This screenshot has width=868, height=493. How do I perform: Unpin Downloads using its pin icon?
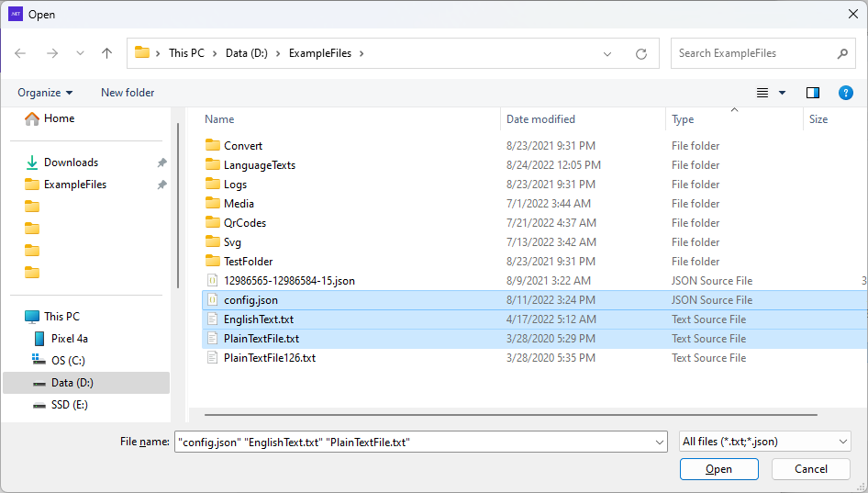pyautogui.click(x=161, y=162)
